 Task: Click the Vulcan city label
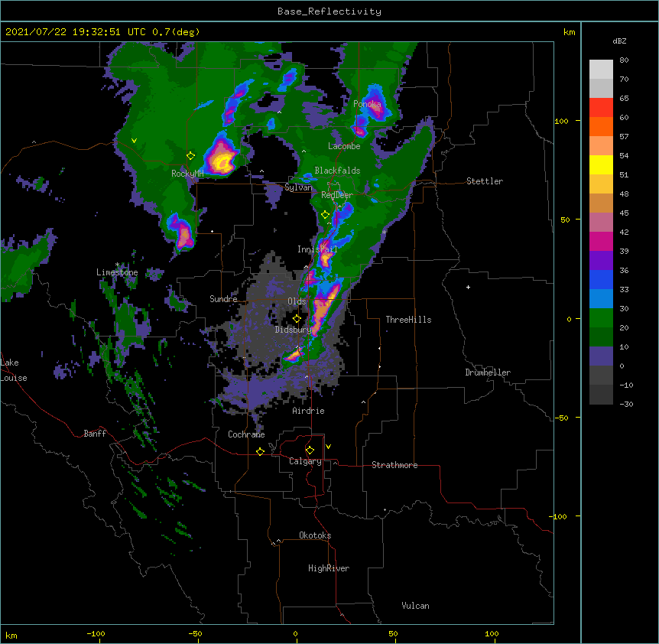(x=415, y=606)
